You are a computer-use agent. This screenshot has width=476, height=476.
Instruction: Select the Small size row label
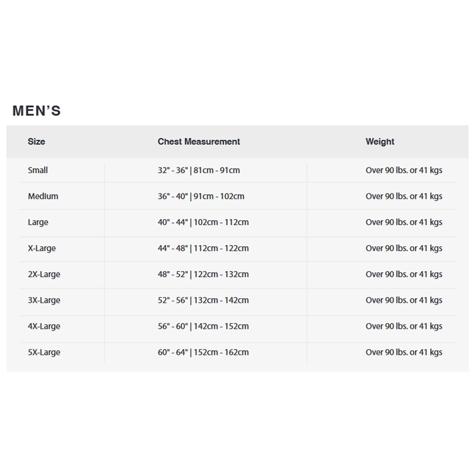tap(38, 170)
